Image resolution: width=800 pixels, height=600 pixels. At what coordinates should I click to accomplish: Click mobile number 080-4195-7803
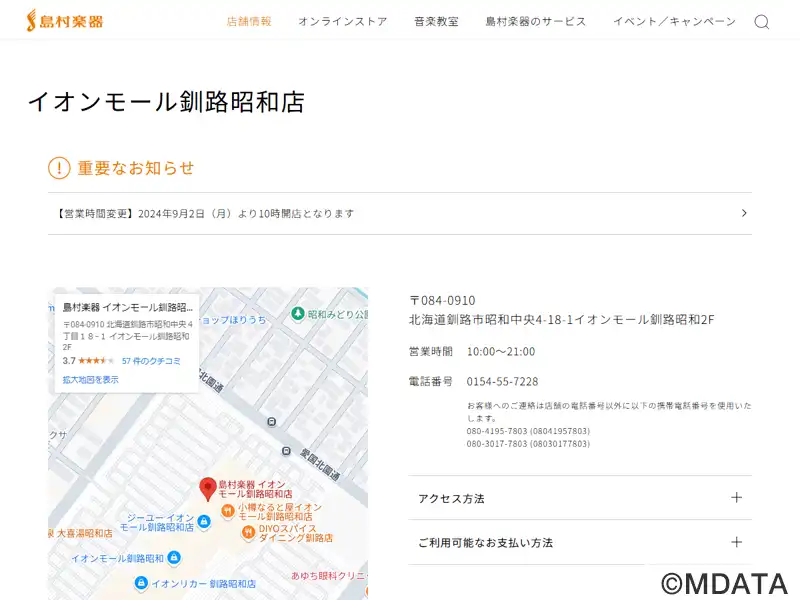(528, 431)
